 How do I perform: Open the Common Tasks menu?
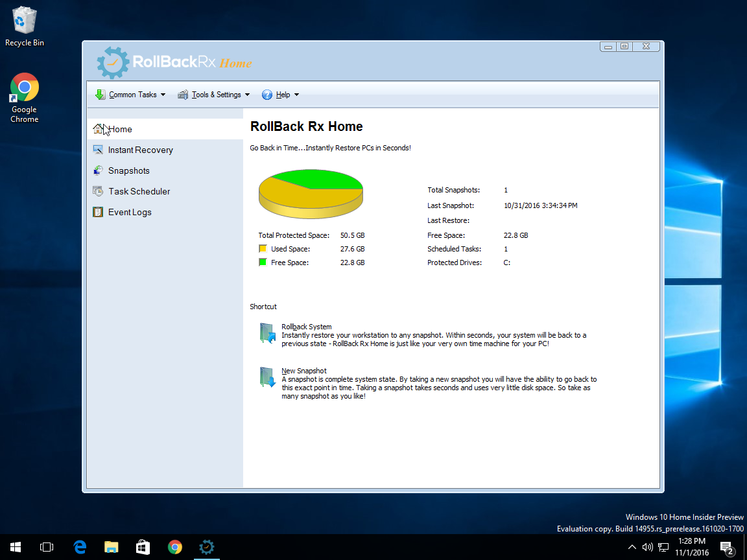pyautogui.click(x=130, y=95)
